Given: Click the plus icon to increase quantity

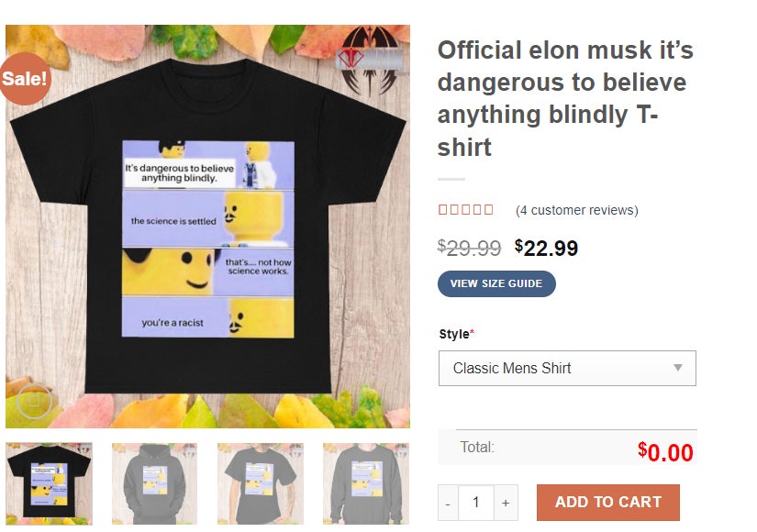Looking at the screenshot, I should tap(505, 503).
